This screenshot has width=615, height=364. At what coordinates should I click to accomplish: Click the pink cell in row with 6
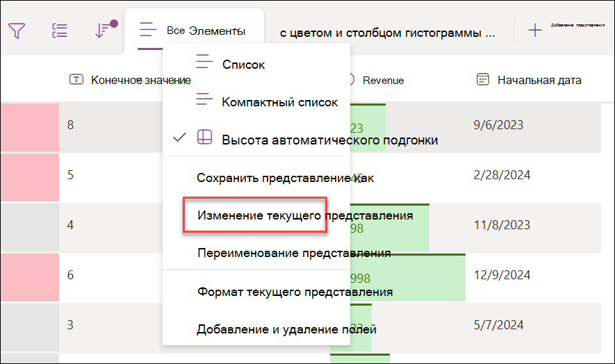pyautogui.click(x=30, y=277)
